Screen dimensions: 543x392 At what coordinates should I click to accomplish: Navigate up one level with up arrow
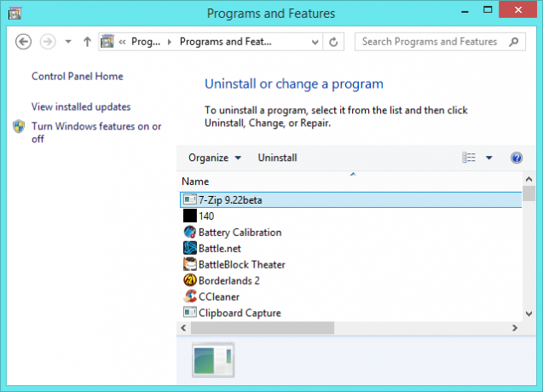pos(87,42)
